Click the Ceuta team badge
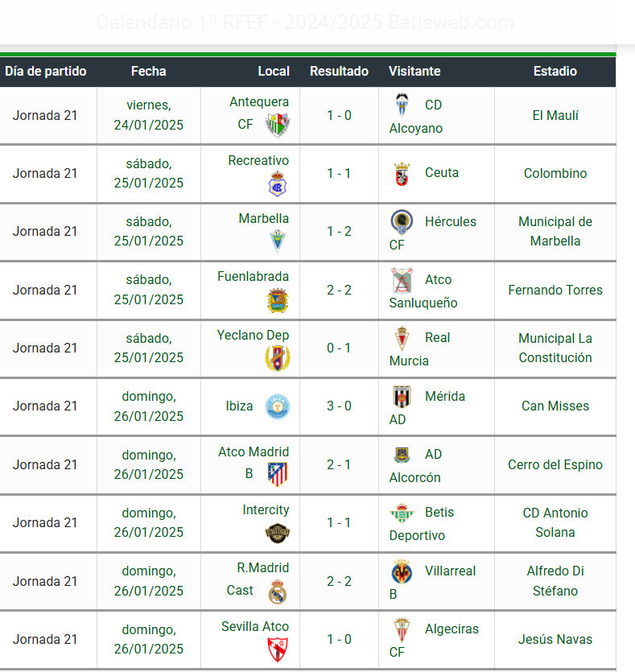Screen dimensions: 635x672 click(x=402, y=174)
